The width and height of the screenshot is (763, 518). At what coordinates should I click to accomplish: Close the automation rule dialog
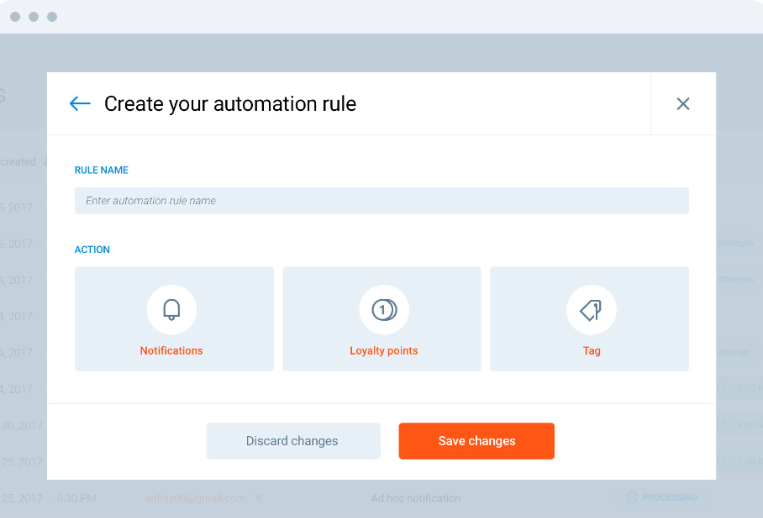(x=683, y=104)
